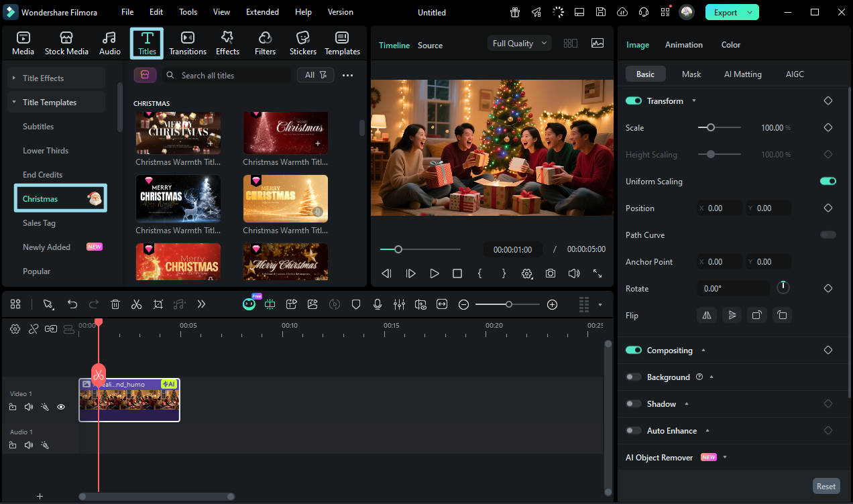Image resolution: width=853 pixels, height=504 pixels.
Task: Switch to the Color tab
Action: pos(731,45)
